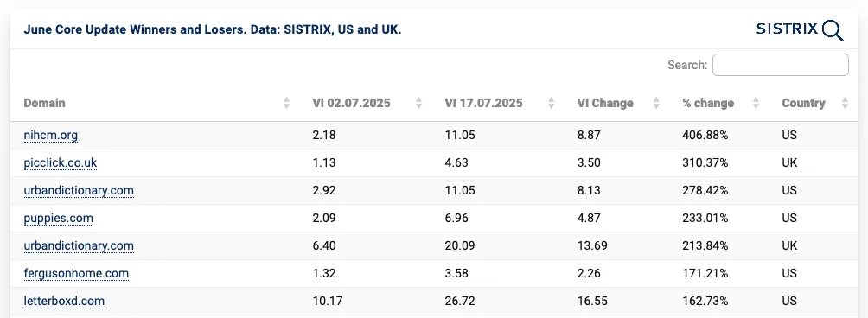
Task: Open urbandictionary.com link in US row
Action: point(79,190)
